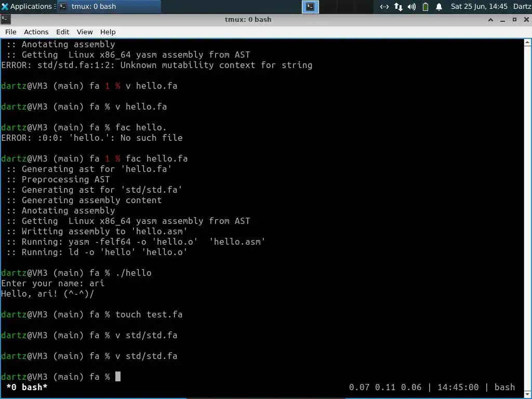Click the roll-up arrow button in the title bar
Viewport: 532px width, 399px height.
(490, 20)
